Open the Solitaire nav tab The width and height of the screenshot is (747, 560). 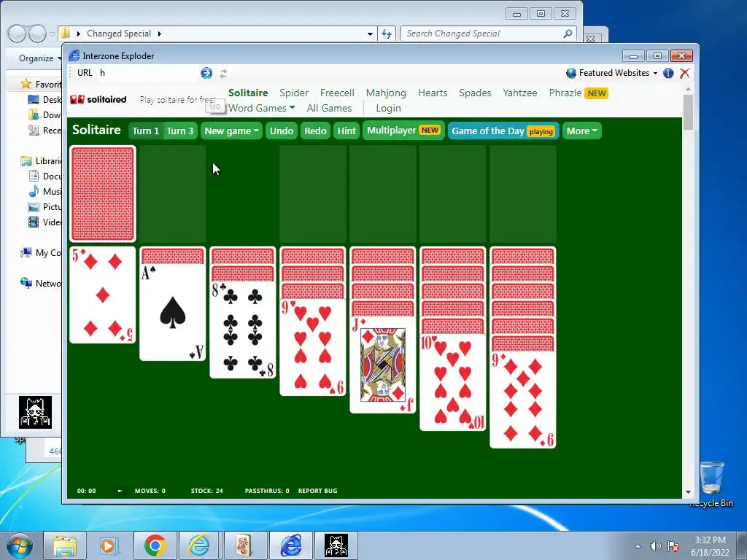[248, 93]
